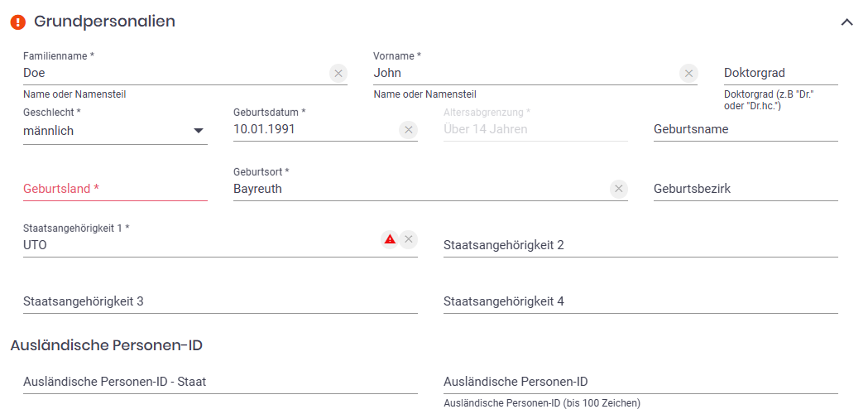The image size is (868, 414).
Task: Focus the Doktorgrad input
Action: (x=779, y=74)
